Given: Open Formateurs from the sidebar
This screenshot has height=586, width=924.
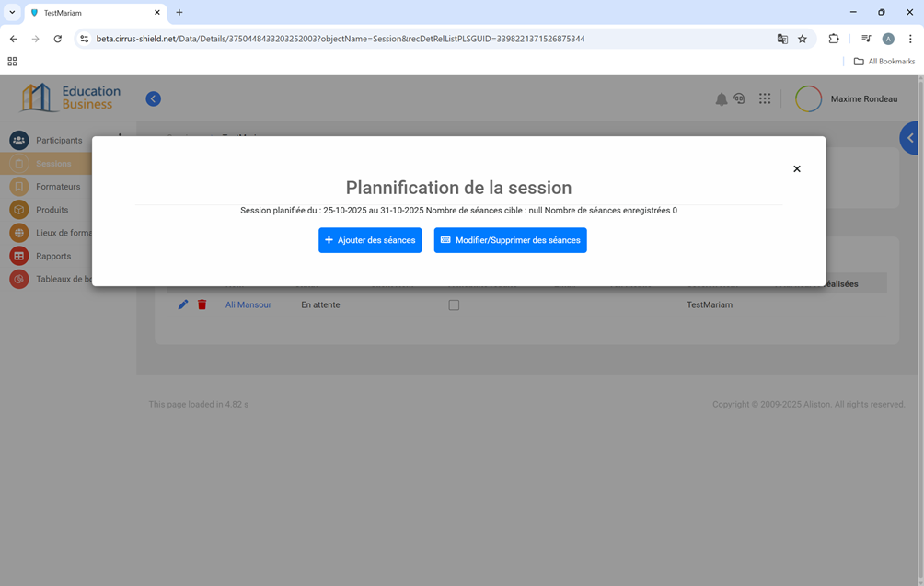Looking at the screenshot, I should (58, 187).
